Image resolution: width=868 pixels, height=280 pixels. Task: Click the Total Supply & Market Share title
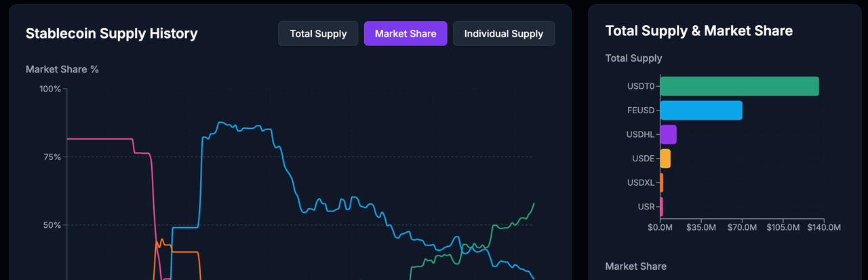698,31
